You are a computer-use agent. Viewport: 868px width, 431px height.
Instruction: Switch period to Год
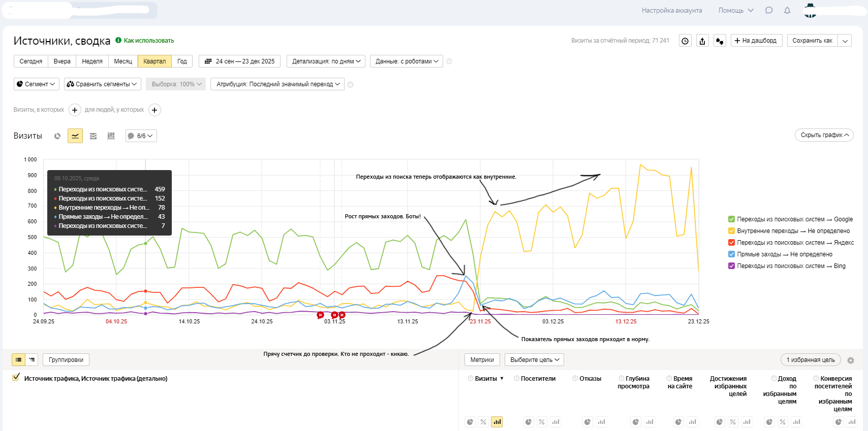click(x=182, y=61)
